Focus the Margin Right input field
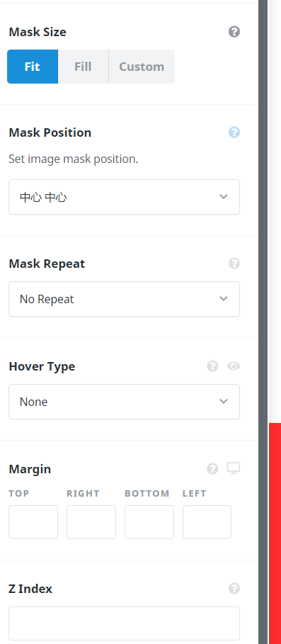Viewport: 281px width, 644px height. pyautogui.click(x=91, y=522)
